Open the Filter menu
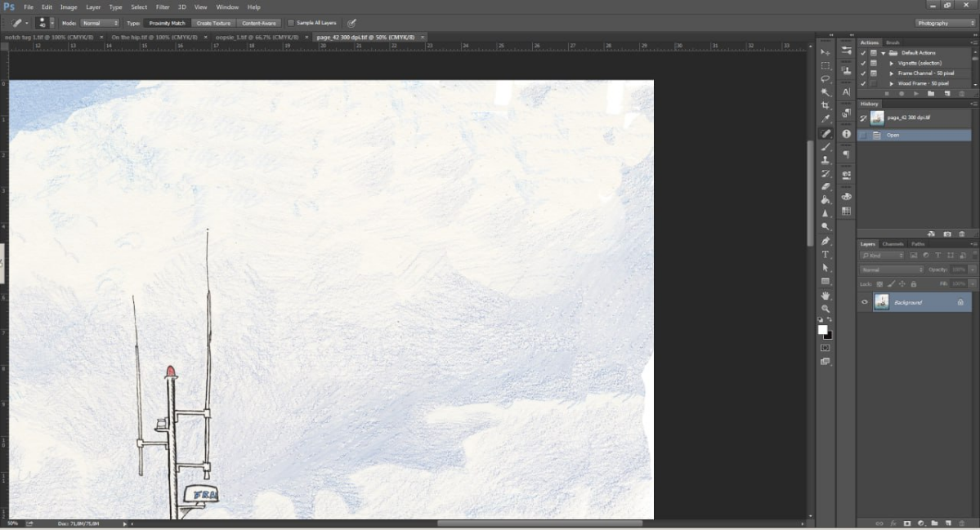Image resolution: width=980 pixels, height=530 pixels. [x=163, y=7]
